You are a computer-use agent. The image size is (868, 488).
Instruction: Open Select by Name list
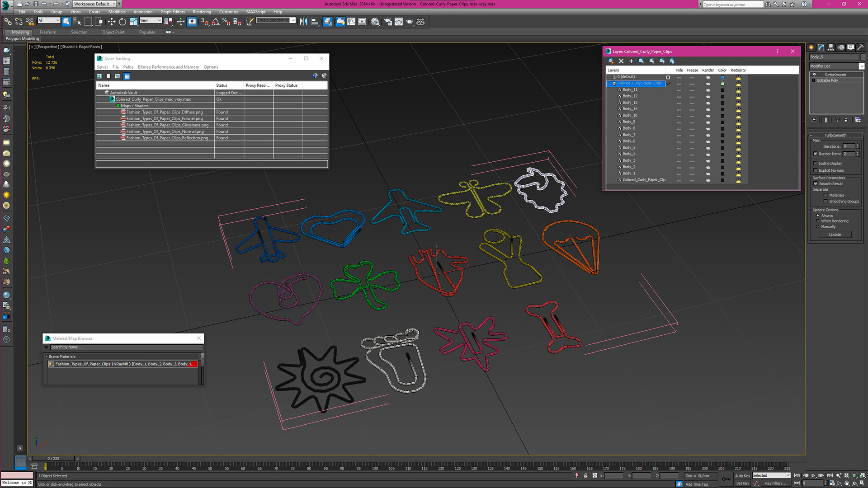click(x=77, y=22)
